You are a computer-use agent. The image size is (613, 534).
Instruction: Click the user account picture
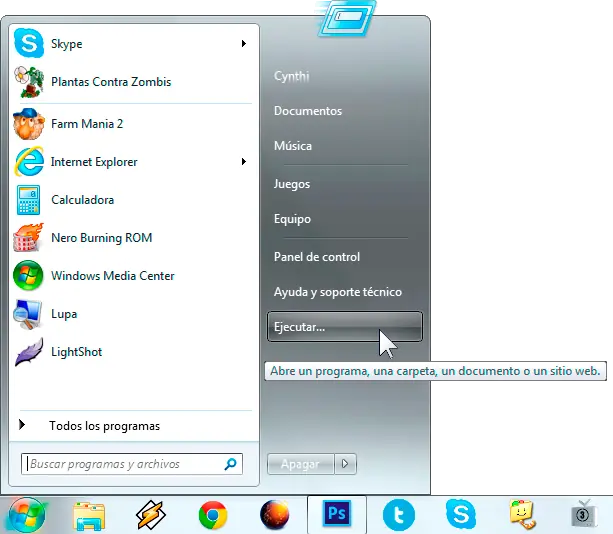[346, 18]
